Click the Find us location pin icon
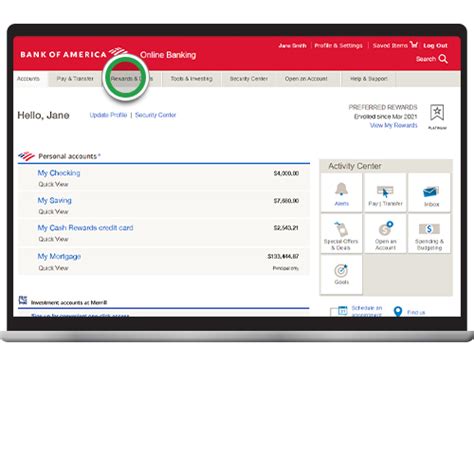The image size is (474, 474). [x=398, y=312]
